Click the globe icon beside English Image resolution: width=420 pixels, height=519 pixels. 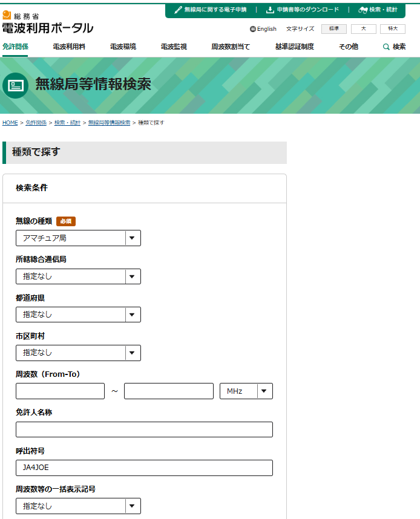253,29
